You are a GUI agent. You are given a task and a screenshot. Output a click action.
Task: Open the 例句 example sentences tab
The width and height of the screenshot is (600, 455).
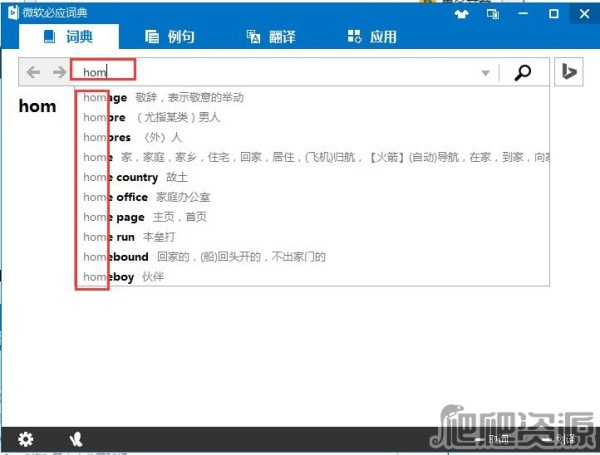click(x=170, y=37)
